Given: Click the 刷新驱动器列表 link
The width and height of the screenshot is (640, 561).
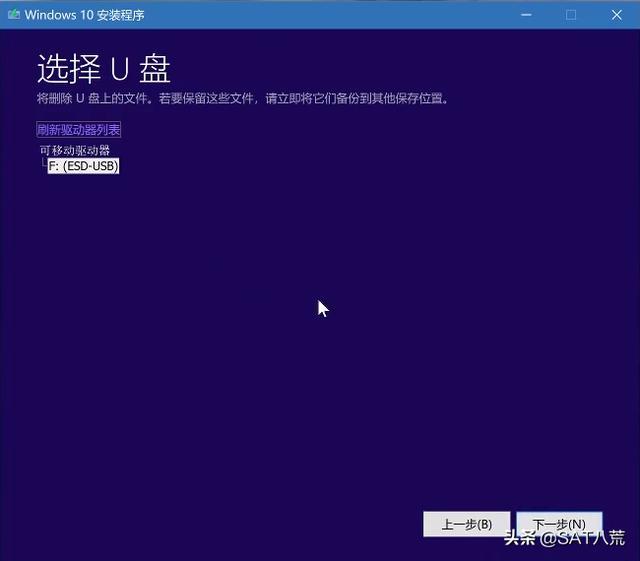Looking at the screenshot, I should point(78,130).
